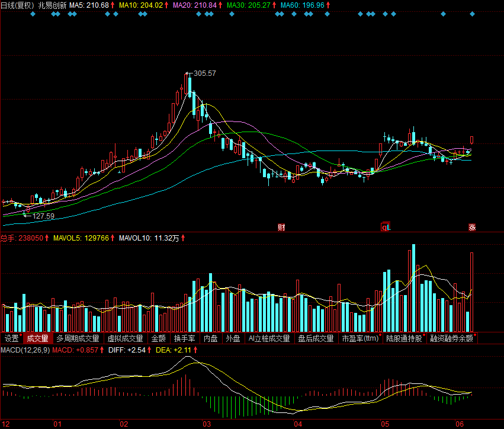Select the 融资融券余额 margin balance tab

point(451,339)
